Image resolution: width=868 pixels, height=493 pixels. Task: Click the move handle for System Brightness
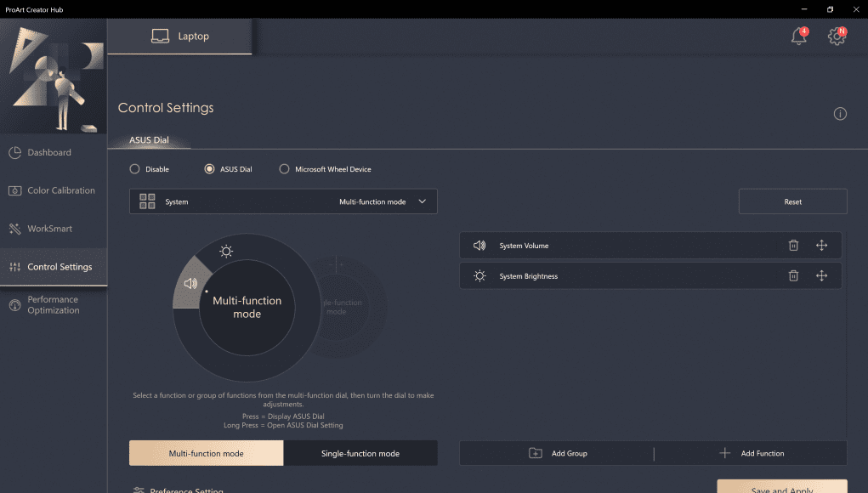tap(821, 275)
